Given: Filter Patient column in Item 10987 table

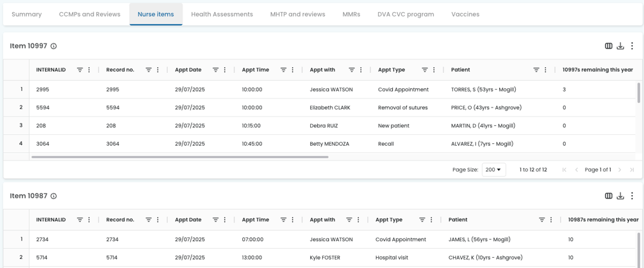Looking at the screenshot, I should click(x=542, y=219).
